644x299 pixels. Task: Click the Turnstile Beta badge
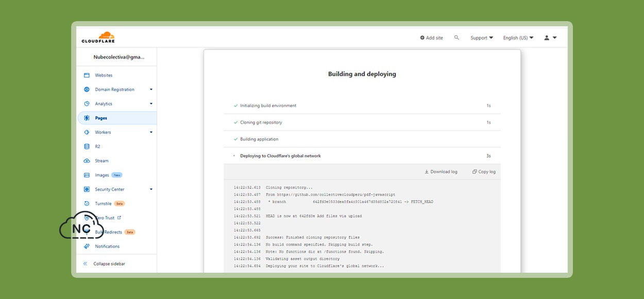120,204
